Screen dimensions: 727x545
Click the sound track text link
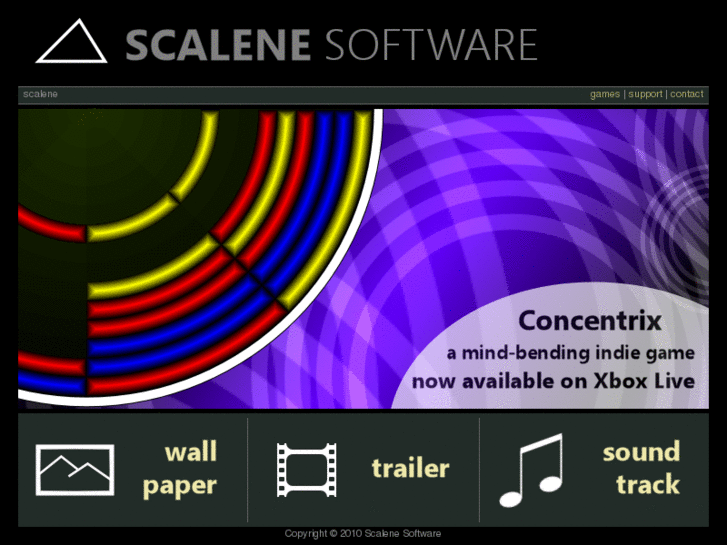coord(641,468)
